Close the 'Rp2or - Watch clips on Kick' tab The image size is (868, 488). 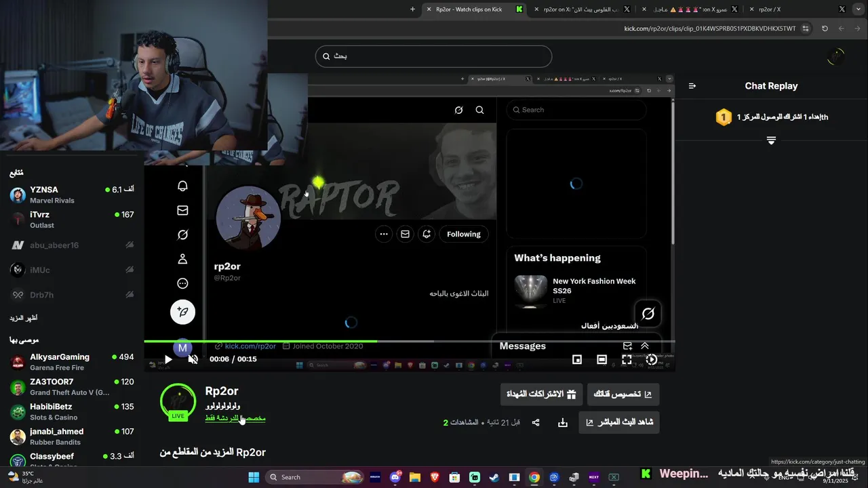pyautogui.click(x=428, y=9)
